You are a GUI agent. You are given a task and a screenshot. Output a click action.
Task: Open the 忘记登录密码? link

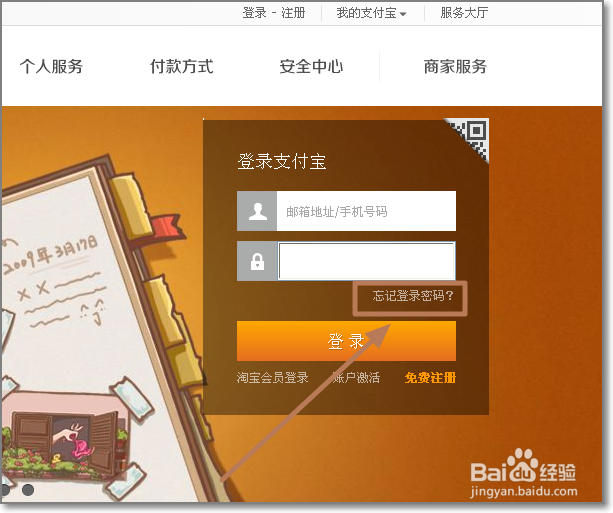(x=413, y=296)
